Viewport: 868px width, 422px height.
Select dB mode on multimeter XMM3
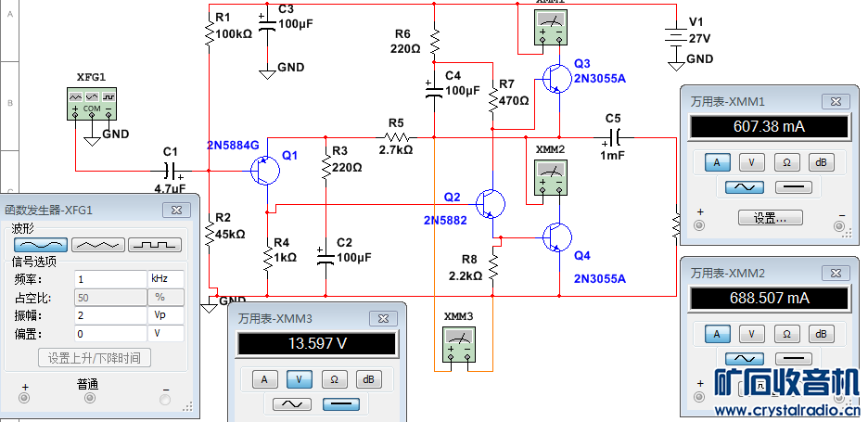click(369, 379)
